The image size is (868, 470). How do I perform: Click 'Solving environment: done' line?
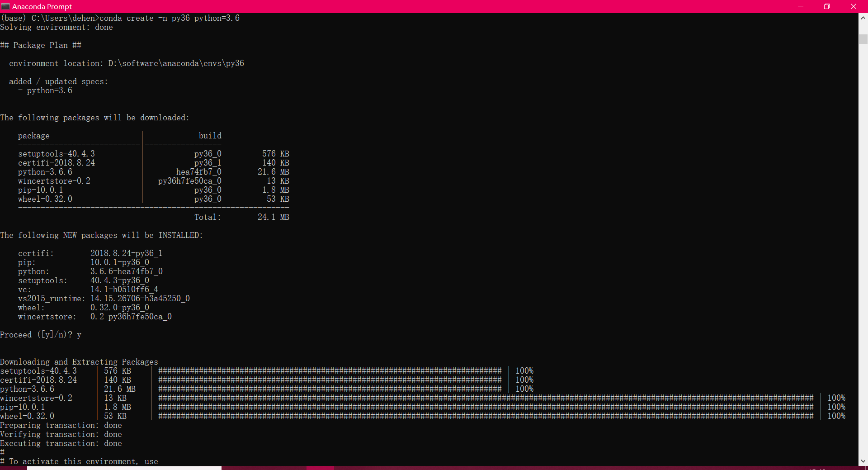(57, 27)
